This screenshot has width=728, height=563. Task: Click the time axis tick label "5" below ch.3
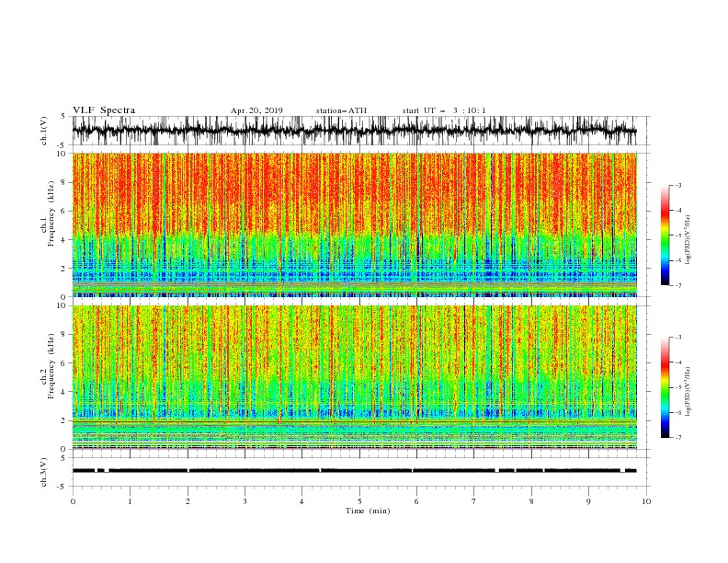tap(359, 501)
